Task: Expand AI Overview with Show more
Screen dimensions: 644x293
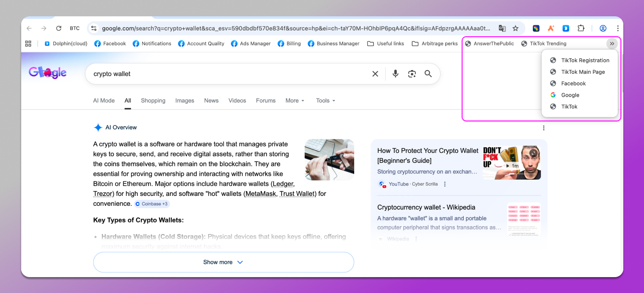Action: click(223, 262)
